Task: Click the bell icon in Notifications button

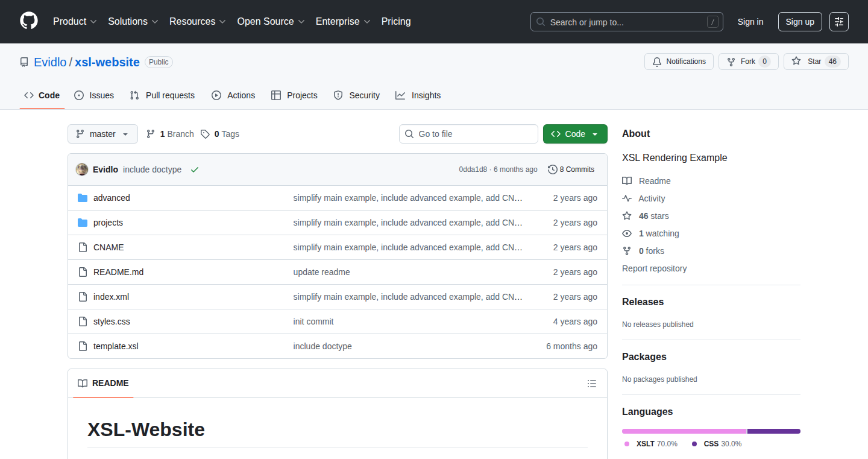Action: click(x=657, y=62)
